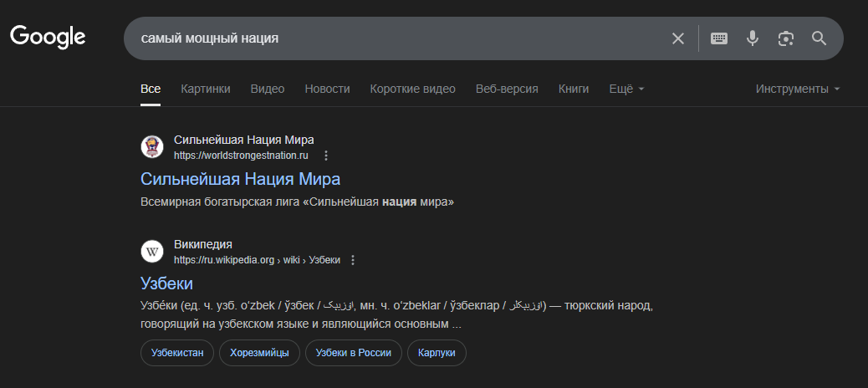Viewport: 868px width, 388px height.
Task: Start voice search with microphone icon
Action: point(752,38)
